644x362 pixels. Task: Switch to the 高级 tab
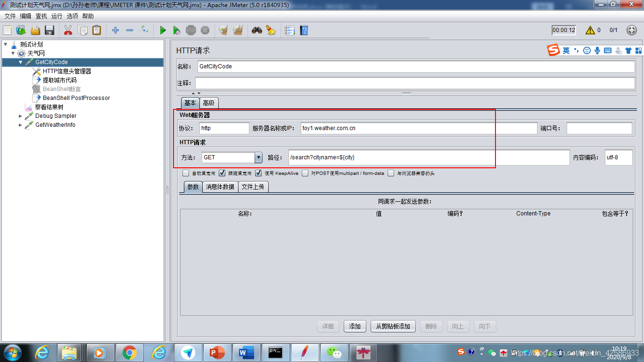209,103
